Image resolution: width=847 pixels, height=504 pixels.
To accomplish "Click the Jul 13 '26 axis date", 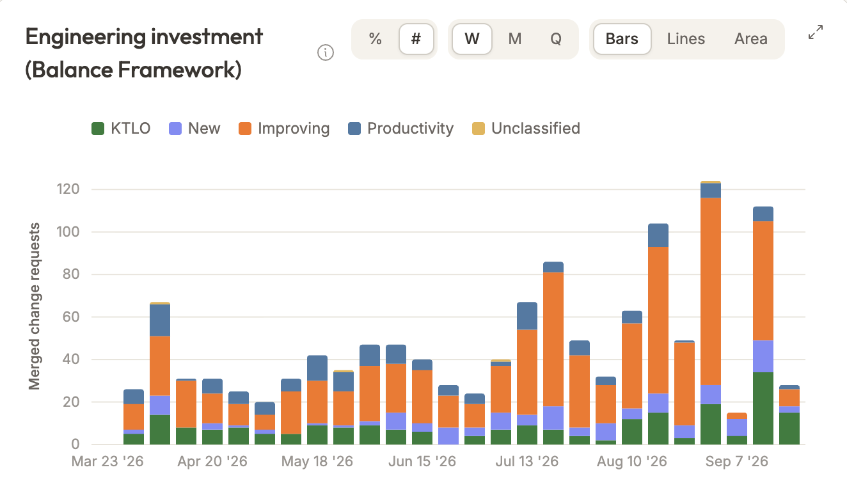I will point(526,461).
